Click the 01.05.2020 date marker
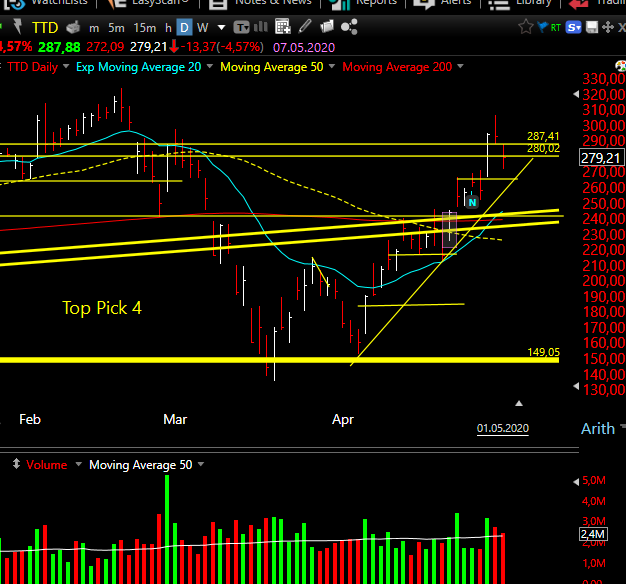Image resolution: width=626 pixels, height=584 pixels. [503, 428]
